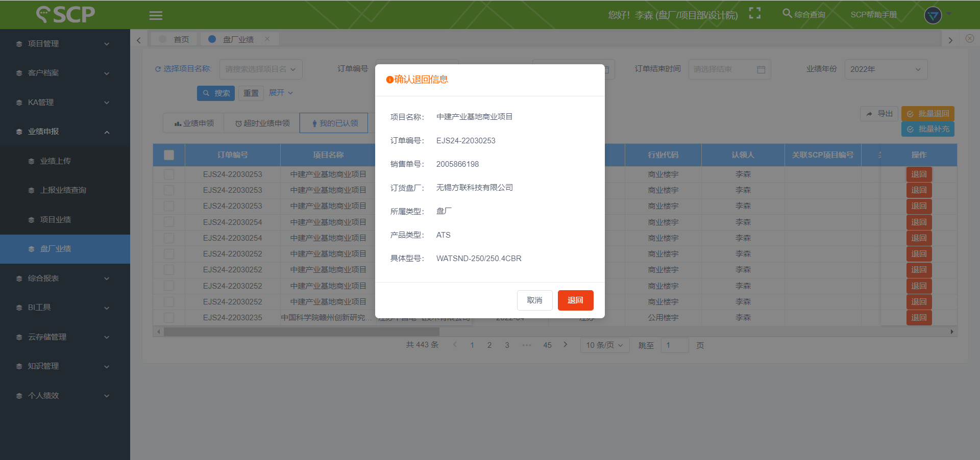Click the info icon in dialog title
980x460 pixels.
click(x=390, y=80)
